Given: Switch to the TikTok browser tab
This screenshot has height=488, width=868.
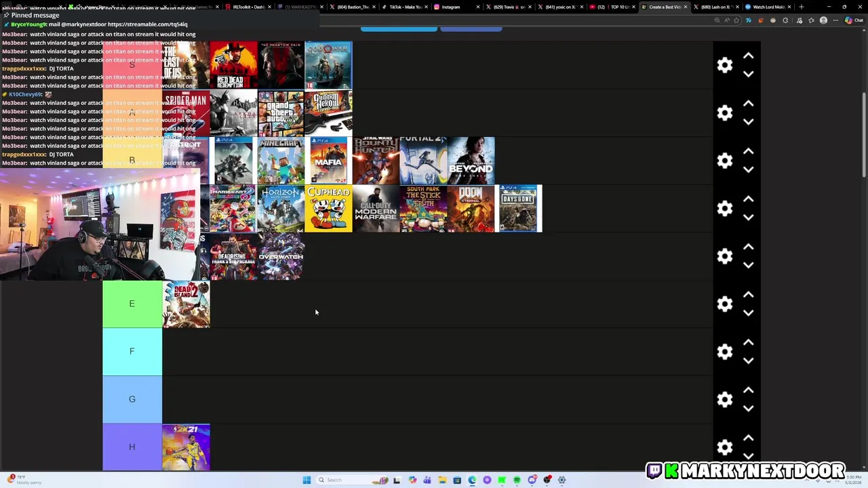Looking at the screenshot, I should pos(403,7).
